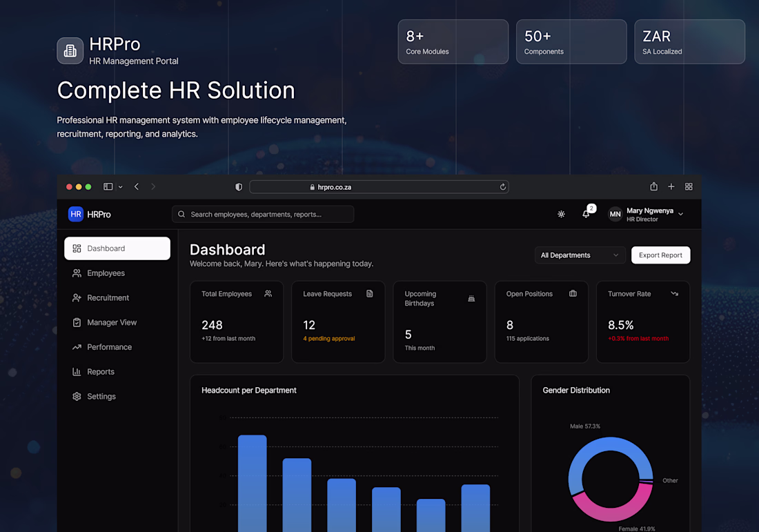Screen dimensions: 759x532
Task: Click the Gender Distribution title
Action: 576,390
